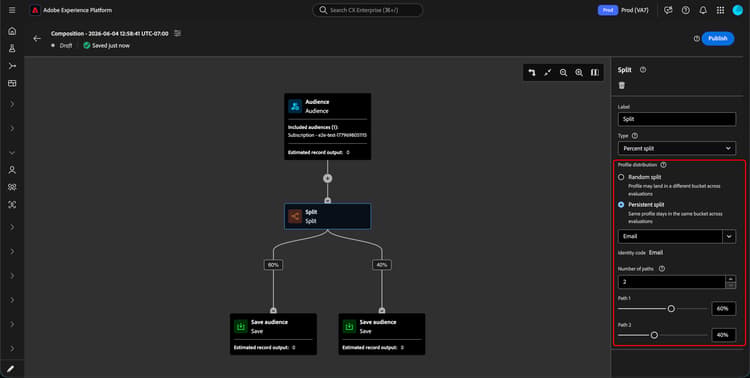Go to Home in the sidebar

[x=12, y=31]
